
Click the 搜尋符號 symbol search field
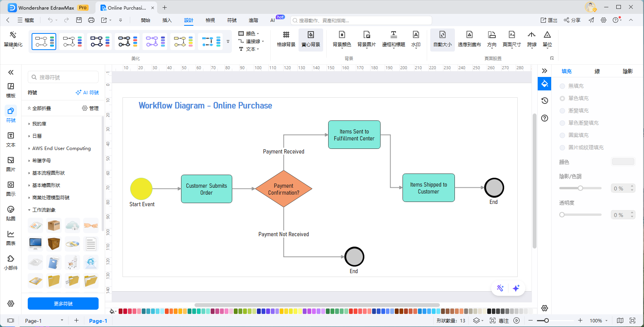pyautogui.click(x=64, y=77)
